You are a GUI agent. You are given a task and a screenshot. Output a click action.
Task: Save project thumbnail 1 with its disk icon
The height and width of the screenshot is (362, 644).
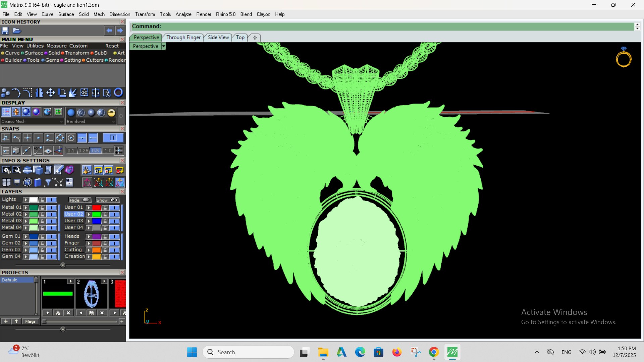point(58,313)
